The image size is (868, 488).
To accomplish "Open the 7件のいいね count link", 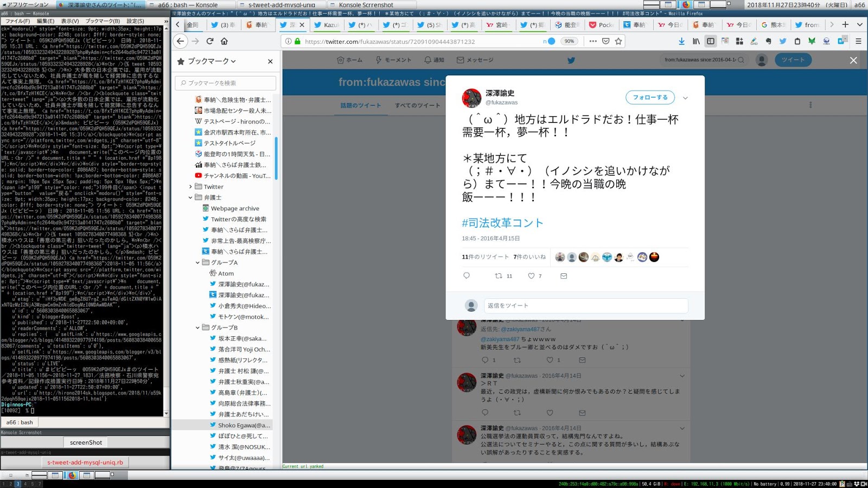I will [x=529, y=257].
